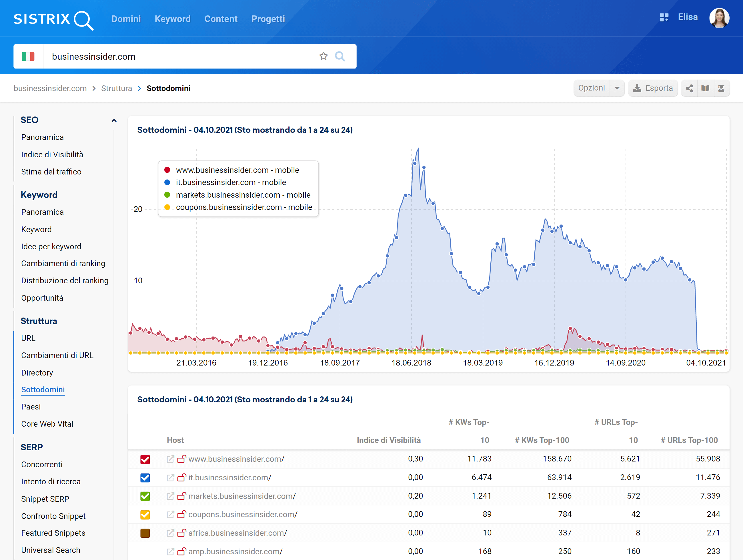Collapse the SEO sidebar section chevron
This screenshot has height=560, width=743.
pos(114,121)
